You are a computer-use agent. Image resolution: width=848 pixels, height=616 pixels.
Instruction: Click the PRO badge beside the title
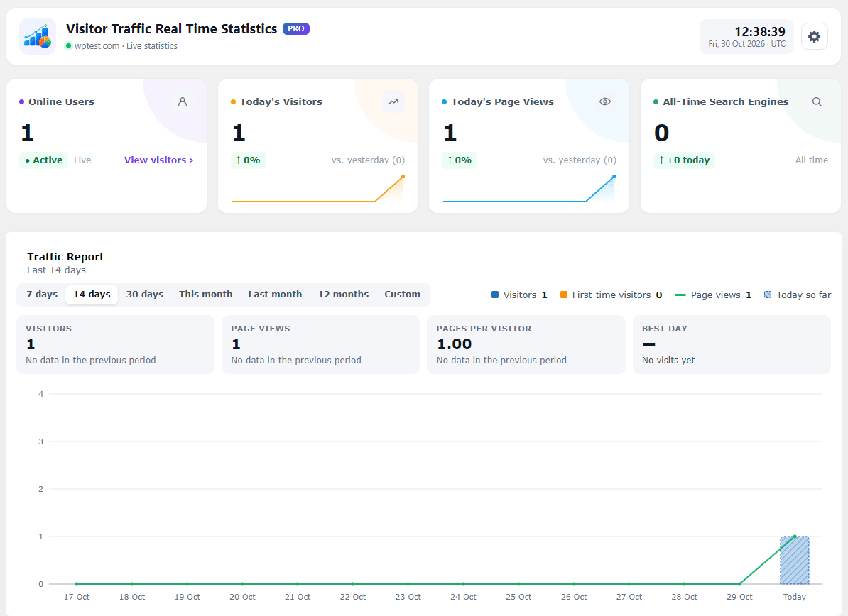pyautogui.click(x=296, y=28)
